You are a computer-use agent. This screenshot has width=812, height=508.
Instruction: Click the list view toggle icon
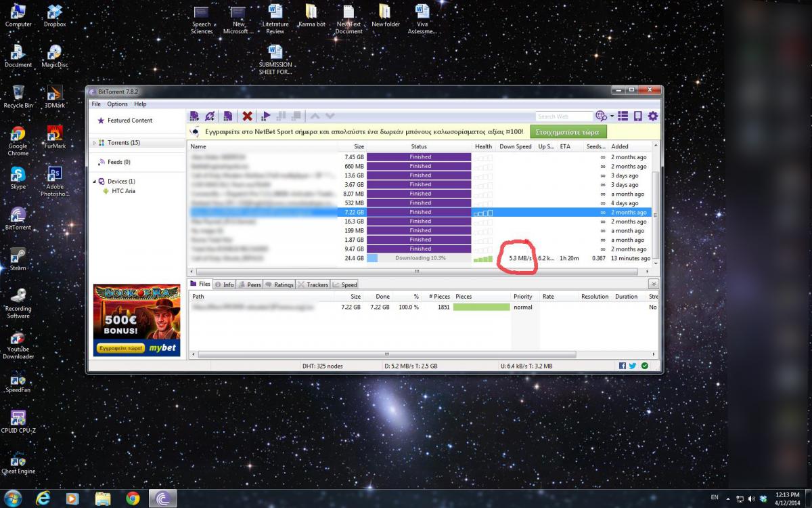pos(623,117)
